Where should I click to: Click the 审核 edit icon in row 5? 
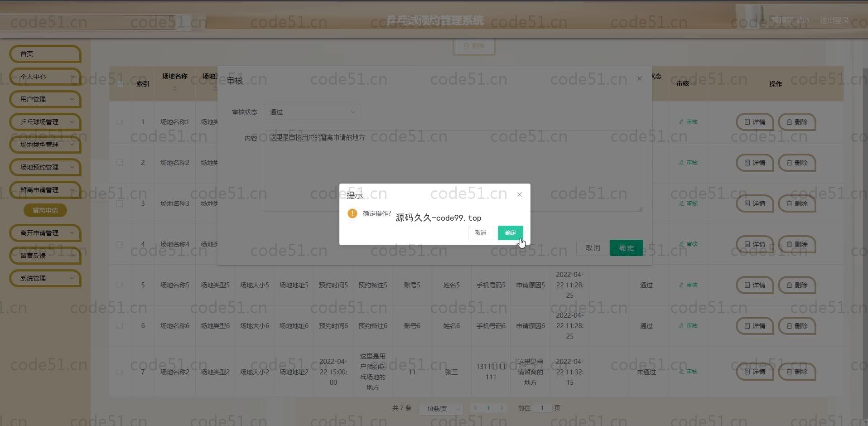coord(688,285)
